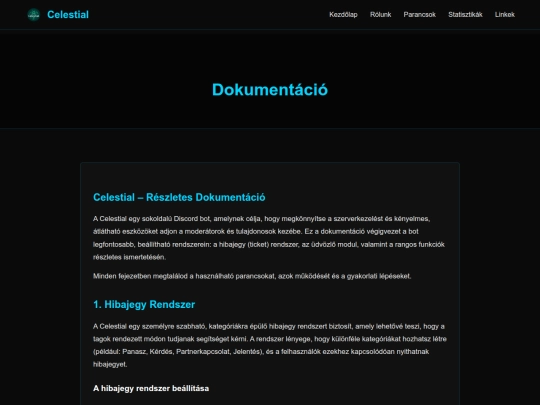The height and width of the screenshot is (405, 540).
Task: Open the Celestial brand name link
Action: (x=68, y=14)
